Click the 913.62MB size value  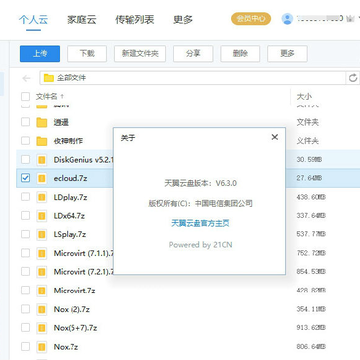311,328
